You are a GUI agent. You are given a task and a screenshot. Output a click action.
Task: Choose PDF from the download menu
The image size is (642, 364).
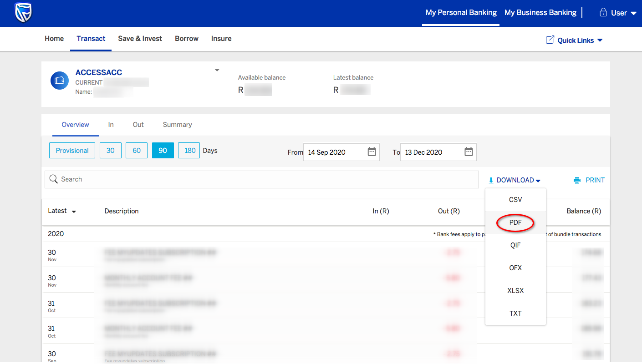[515, 222]
